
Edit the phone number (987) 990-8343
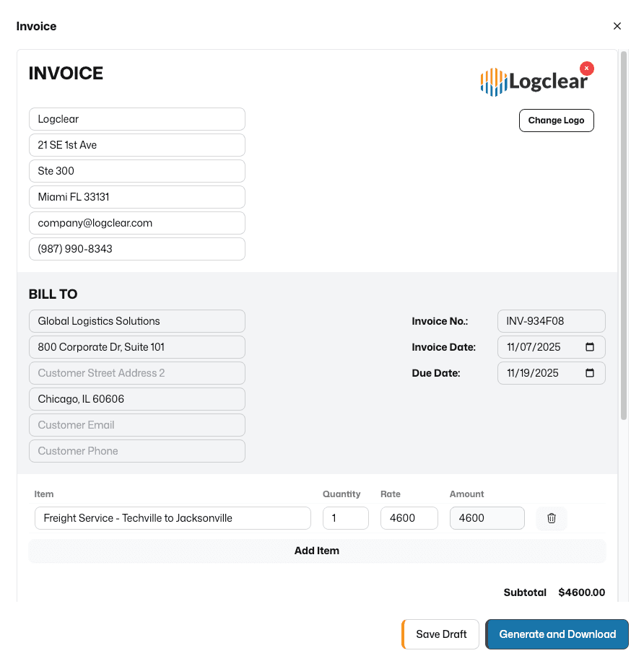point(136,249)
